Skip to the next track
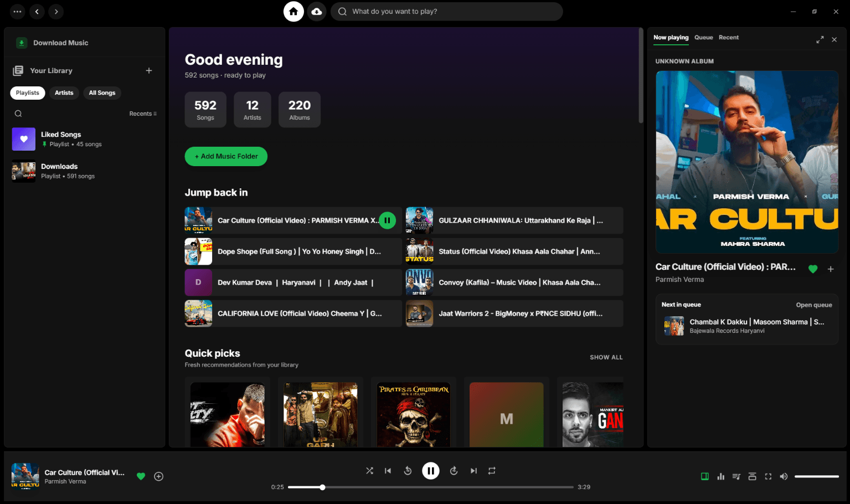The height and width of the screenshot is (504, 850). click(473, 471)
